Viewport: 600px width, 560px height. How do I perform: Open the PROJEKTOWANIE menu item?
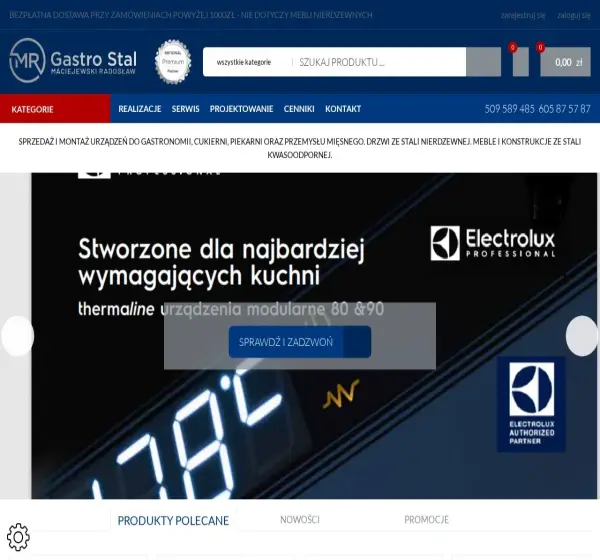(241, 109)
